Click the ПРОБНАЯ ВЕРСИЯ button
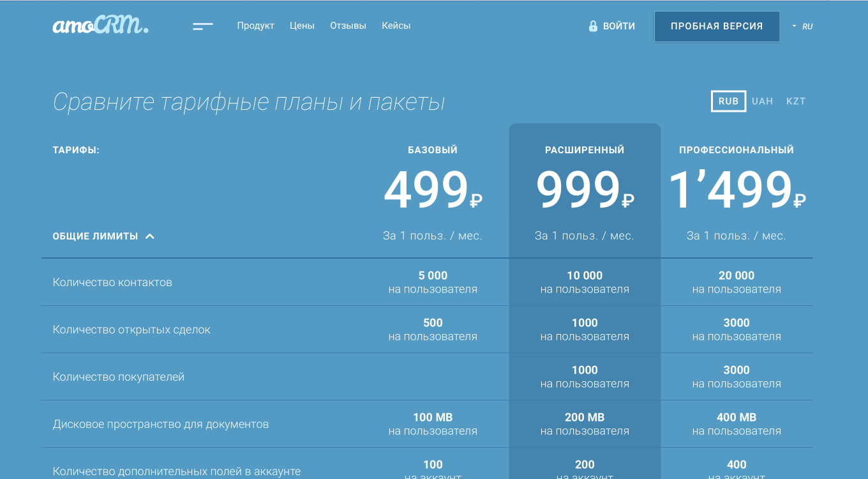868x479 pixels. pyautogui.click(x=717, y=26)
